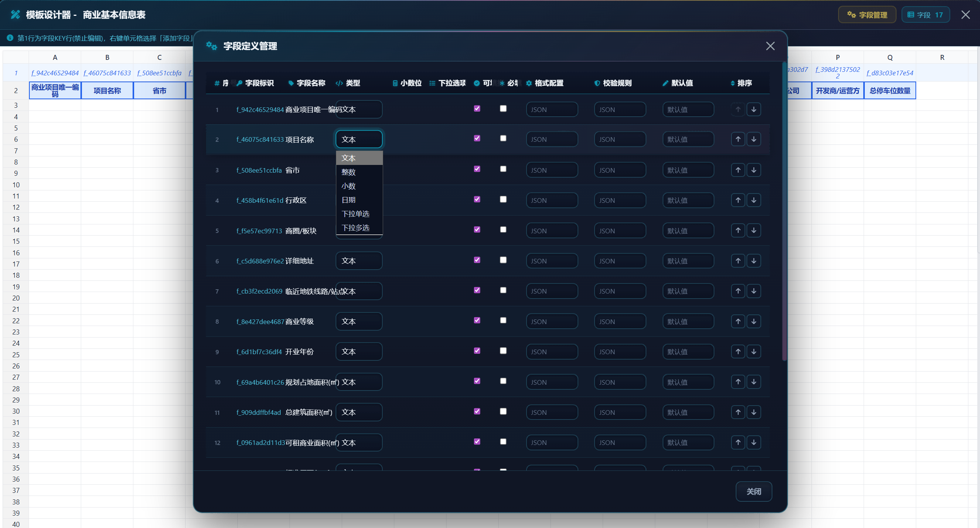The height and width of the screenshot is (528, 980).
Task: Open type dropdown for 总建筑面积
Action: tap(359, 412)
